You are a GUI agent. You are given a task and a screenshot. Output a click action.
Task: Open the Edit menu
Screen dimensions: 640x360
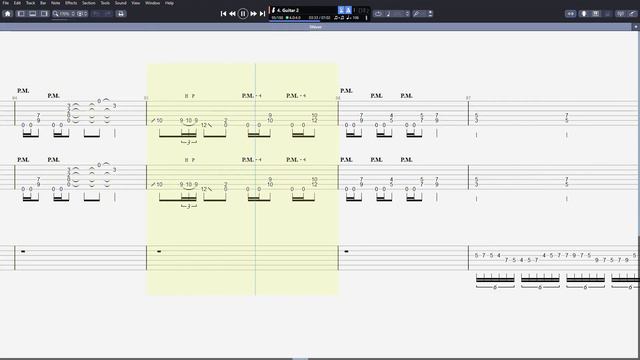coord(17,3)
